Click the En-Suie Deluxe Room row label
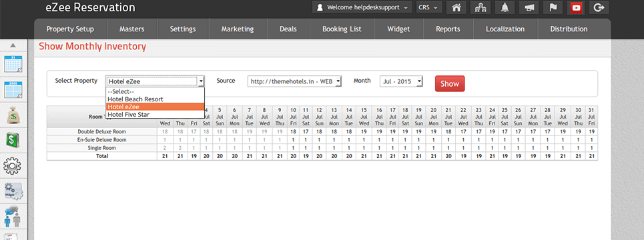Screen dimensions: 644x240 tap(102, 139)
